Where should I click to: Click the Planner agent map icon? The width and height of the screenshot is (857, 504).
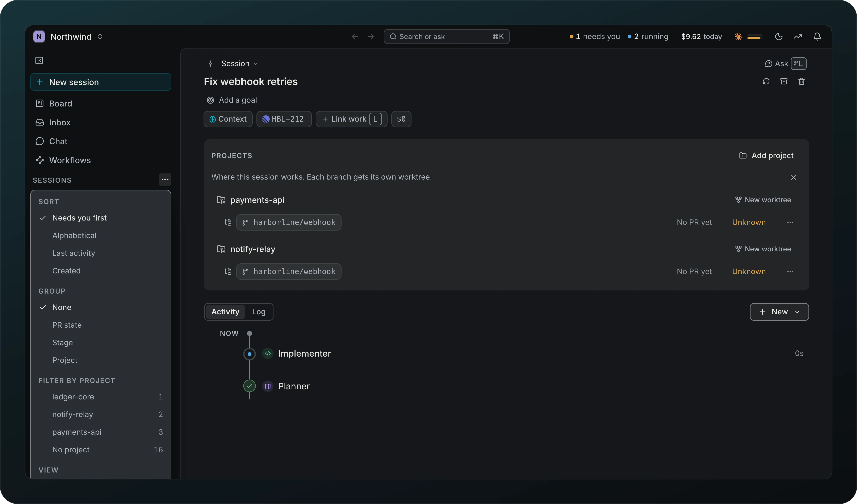click(268, 386)
